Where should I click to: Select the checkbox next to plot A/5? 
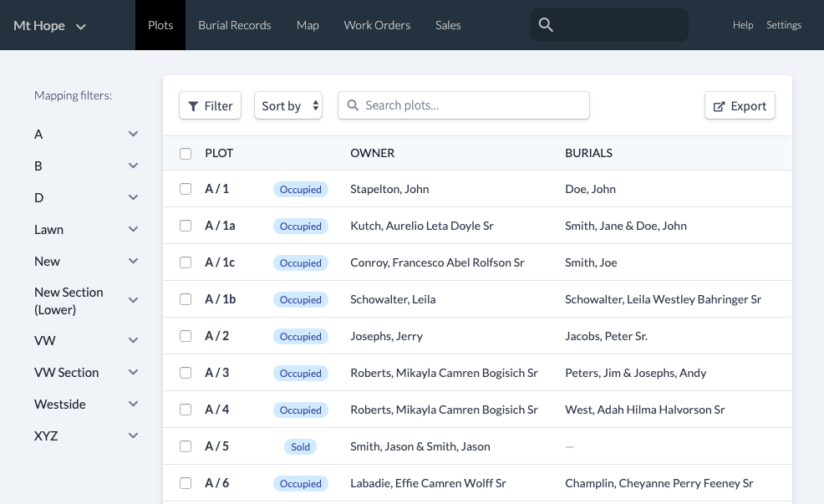pos(186,446)
